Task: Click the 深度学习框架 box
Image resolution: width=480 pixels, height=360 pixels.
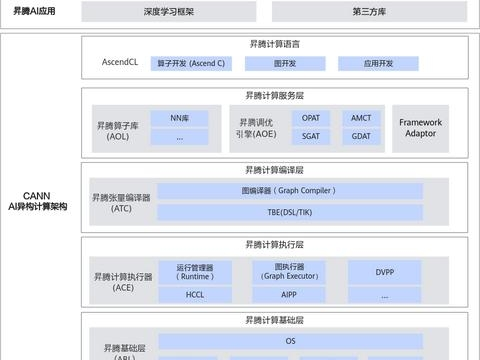Action: pos(169,12)
